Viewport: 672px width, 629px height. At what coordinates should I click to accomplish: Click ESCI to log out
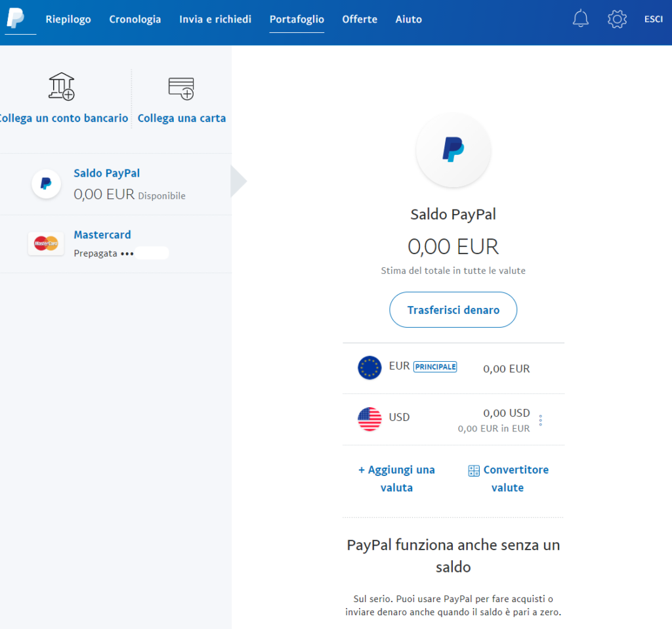click(654, 19)
